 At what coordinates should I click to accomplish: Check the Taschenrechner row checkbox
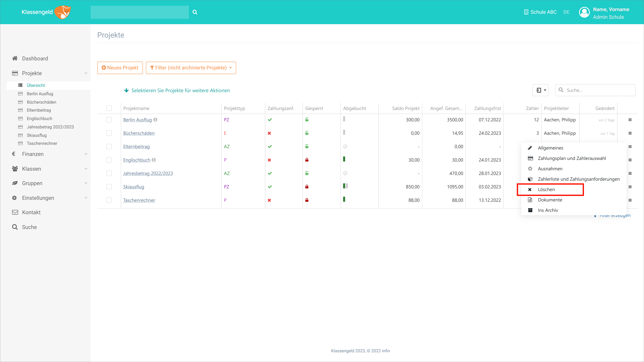(x=109, y=200)
